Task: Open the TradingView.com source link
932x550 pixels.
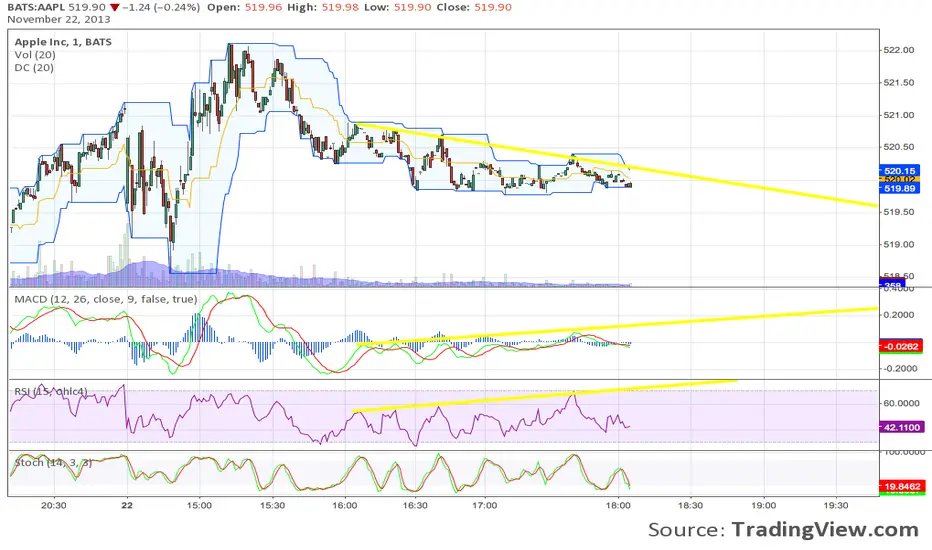Action: click(825, 529)
